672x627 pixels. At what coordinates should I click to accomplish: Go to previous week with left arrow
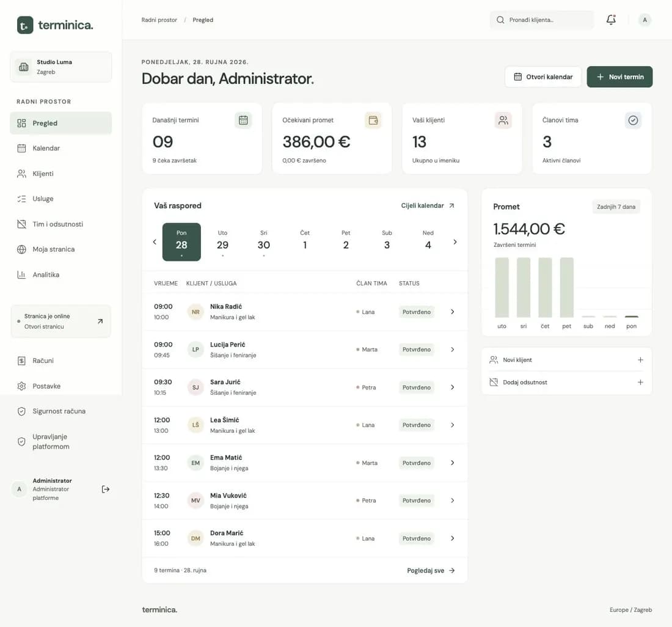(155, 242)
